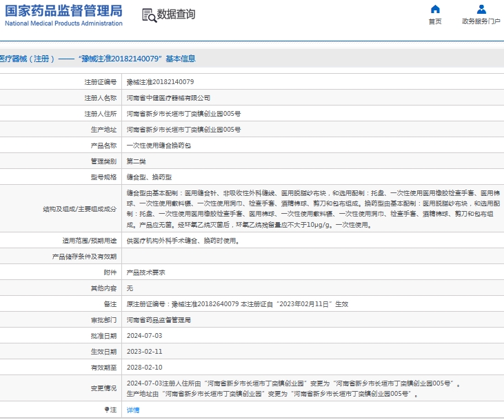This screenshot has height=420, width=504.
Task: Click the expiry date 2028-02-10
Action: 144,368
